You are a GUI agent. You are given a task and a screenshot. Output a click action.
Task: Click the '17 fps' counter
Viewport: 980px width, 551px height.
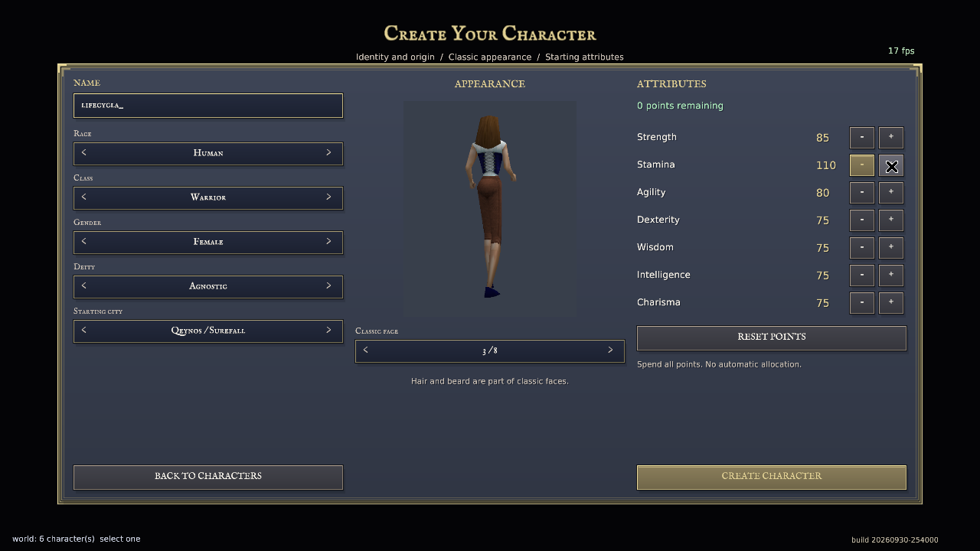tap(901, 51)
